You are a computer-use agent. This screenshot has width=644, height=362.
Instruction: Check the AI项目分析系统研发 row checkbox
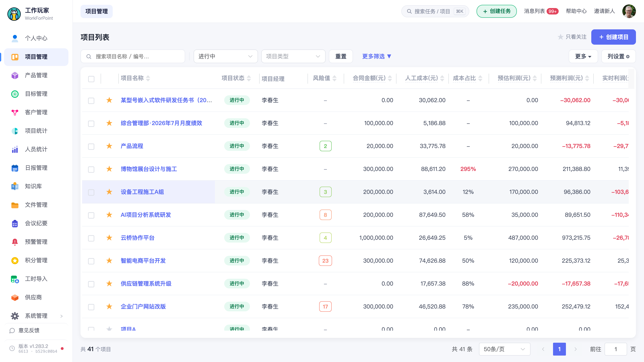coord(91,215)
